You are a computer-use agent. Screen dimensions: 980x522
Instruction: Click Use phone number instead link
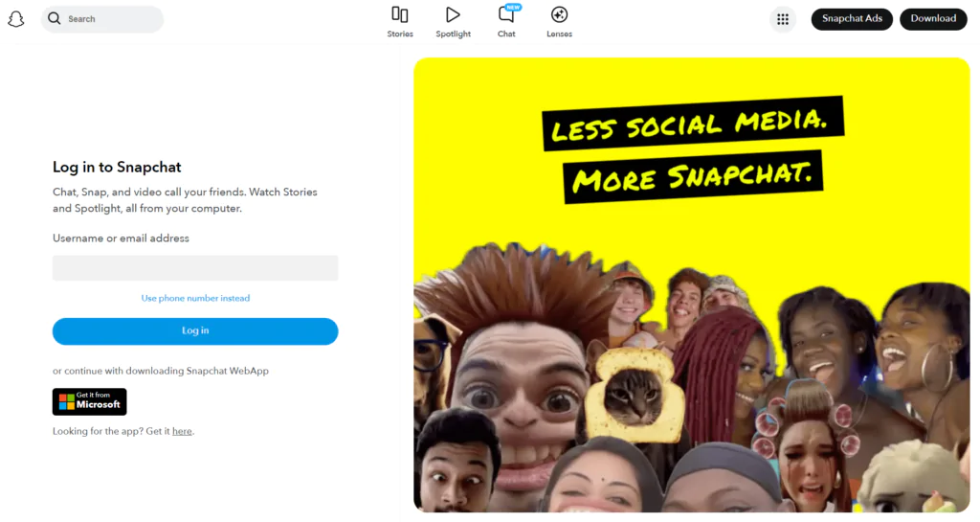195,298
